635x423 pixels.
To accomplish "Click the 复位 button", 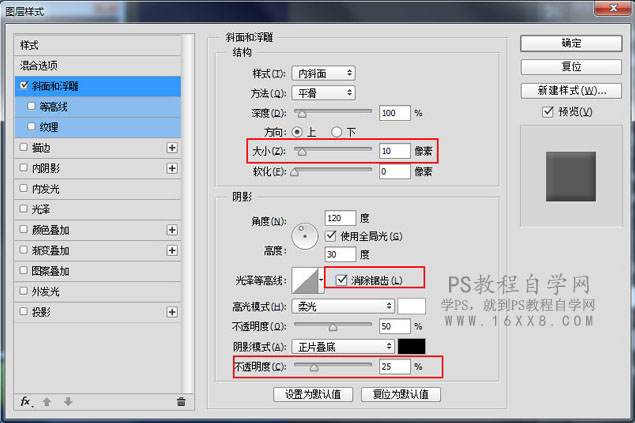I will pyautogui.click(x=571, y=67).
